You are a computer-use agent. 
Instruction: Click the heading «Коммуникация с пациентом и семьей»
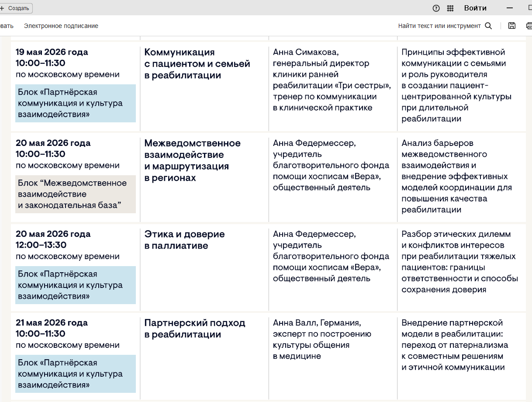[x=197, y=64]
